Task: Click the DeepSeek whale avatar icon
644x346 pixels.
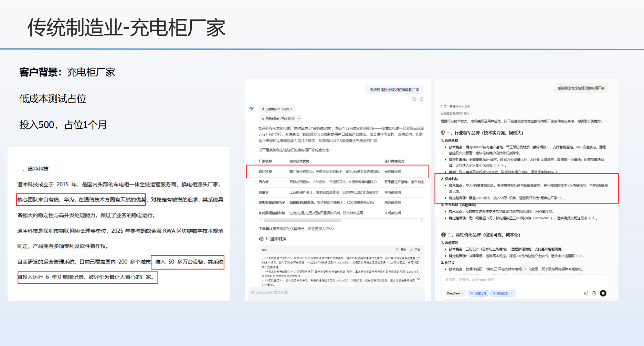Action: coord(252,109)
